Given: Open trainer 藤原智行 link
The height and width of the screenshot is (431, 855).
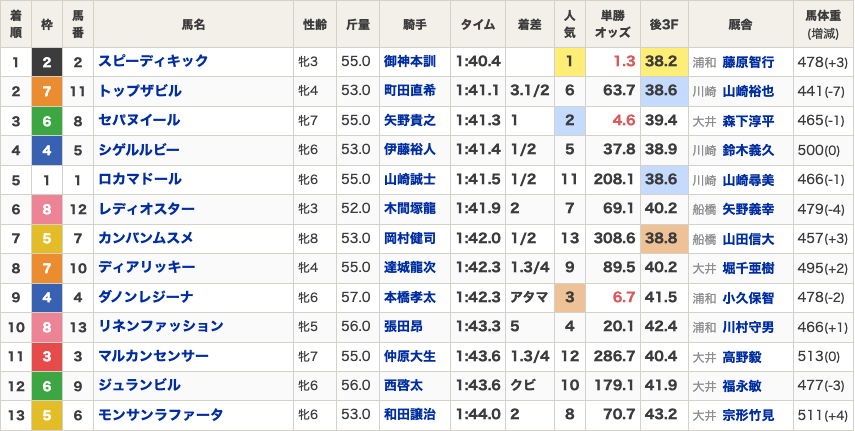Looking at the screenshot, I should (x=748, y=62).
